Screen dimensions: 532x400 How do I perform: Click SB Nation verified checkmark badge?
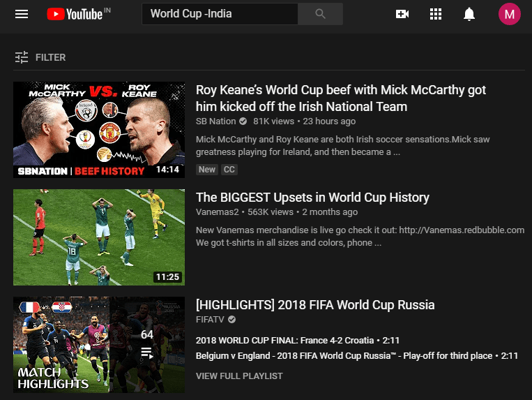point(243,121)
